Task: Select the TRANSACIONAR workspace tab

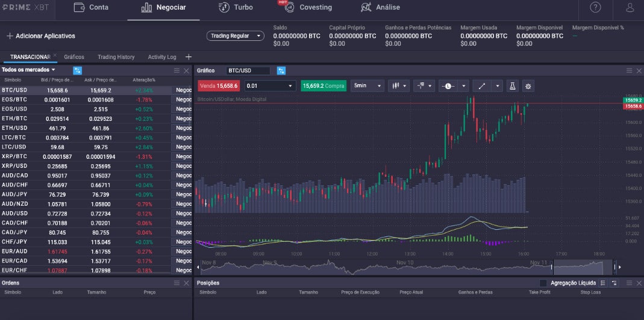Action: tap(30, 57)
